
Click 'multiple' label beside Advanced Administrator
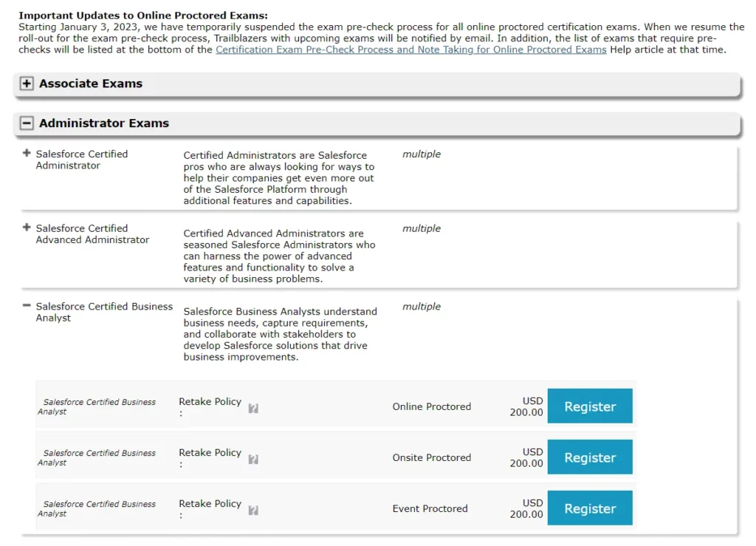(422, 228)
